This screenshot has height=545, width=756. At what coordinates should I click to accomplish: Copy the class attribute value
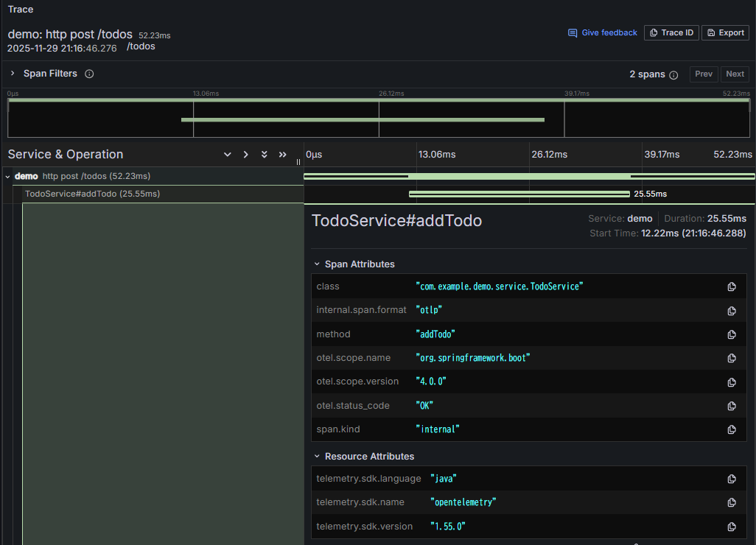pyautogui.click(x=732, y=286)
